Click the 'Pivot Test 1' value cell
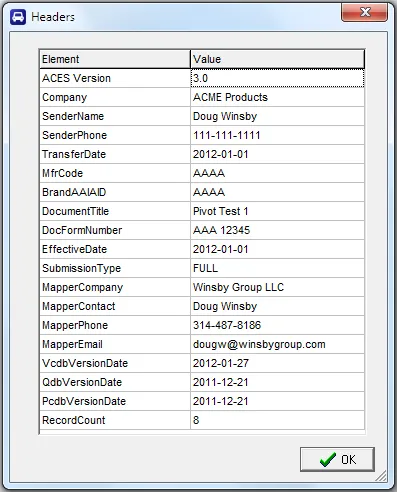397x492 pixels. point(277,211)
